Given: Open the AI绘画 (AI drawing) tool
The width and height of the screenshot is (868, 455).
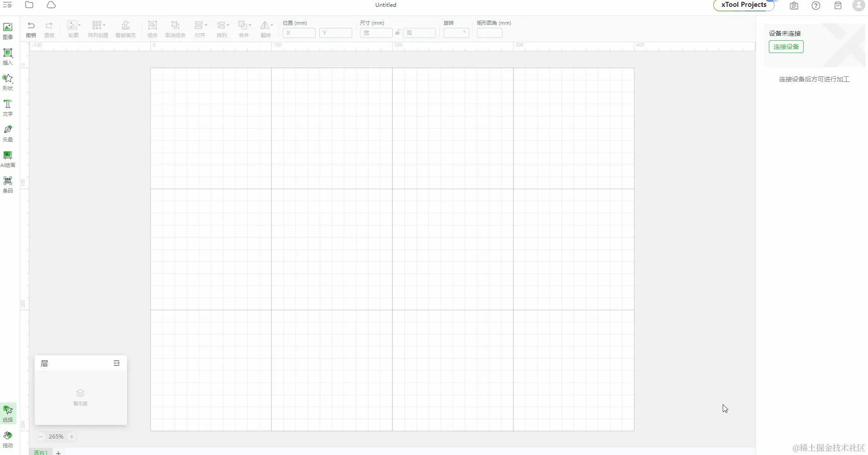Looking at the screenshot, I should click(8, 159).
